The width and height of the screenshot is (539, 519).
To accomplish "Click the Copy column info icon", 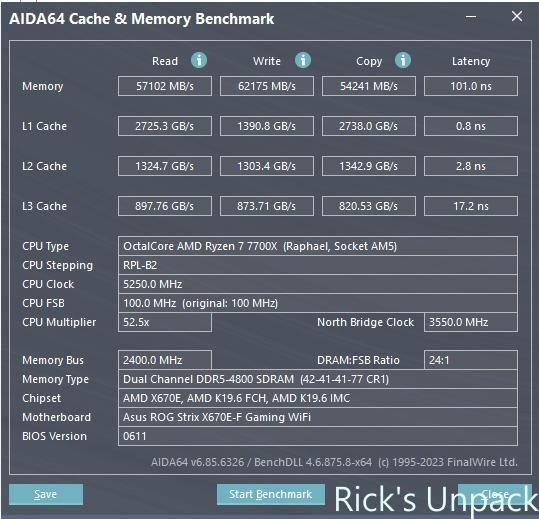I will point(403,60).
